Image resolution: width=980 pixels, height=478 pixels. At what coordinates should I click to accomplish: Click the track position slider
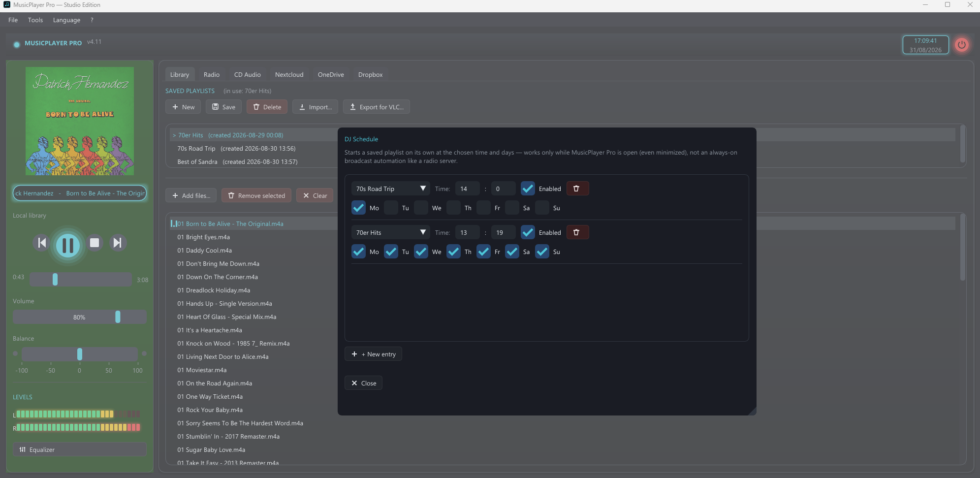[x=80, y=280]
